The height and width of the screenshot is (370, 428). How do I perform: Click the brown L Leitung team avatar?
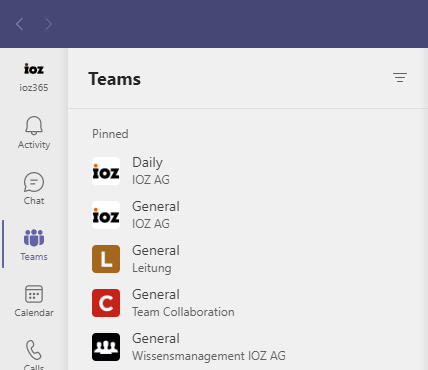click(x=106, y=259)
